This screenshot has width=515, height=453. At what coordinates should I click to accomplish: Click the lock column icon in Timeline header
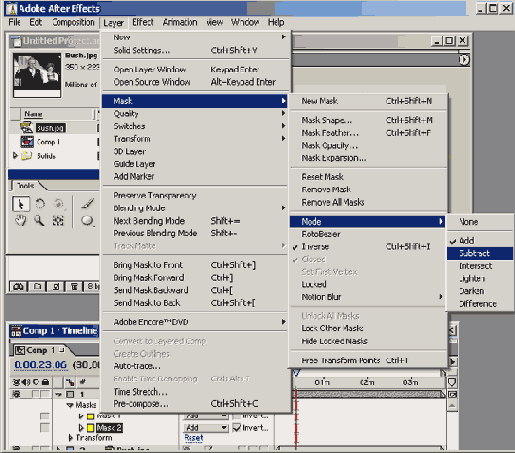click(46, 382)
